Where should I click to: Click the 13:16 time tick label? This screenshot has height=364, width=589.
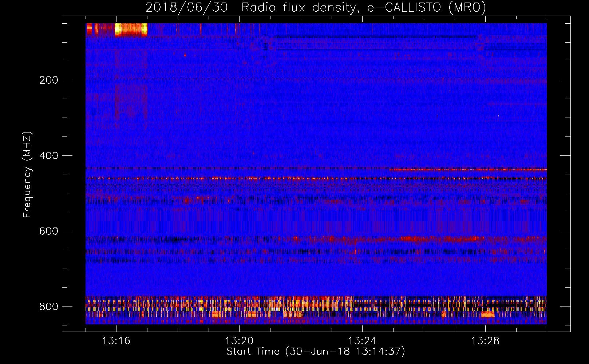[x=116, y=341]
